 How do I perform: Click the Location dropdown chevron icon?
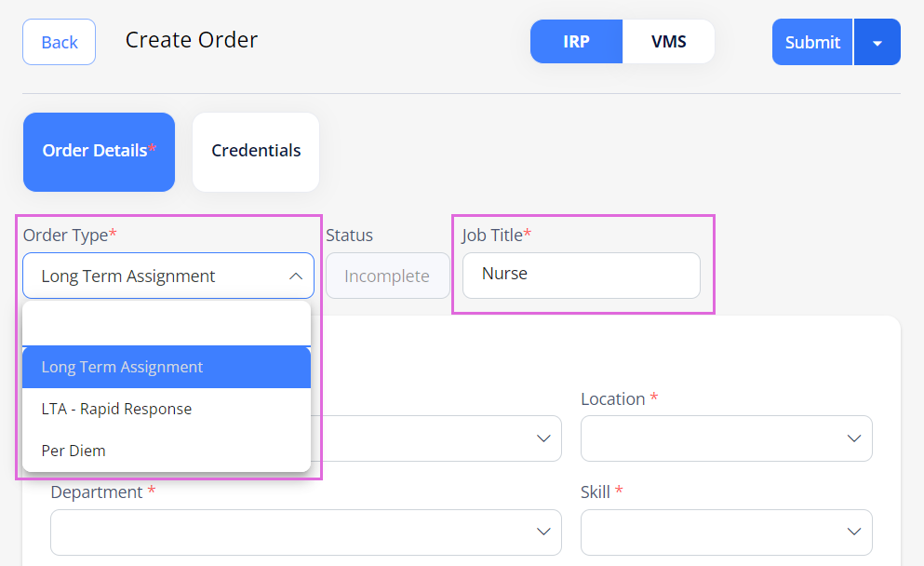coord(853,438)
